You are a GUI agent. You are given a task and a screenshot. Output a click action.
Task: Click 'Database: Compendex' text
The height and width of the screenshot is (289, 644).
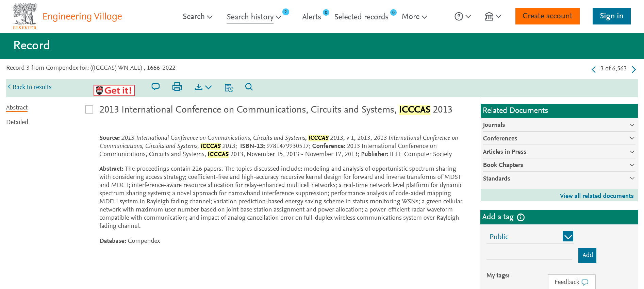(x=130, y=241)
